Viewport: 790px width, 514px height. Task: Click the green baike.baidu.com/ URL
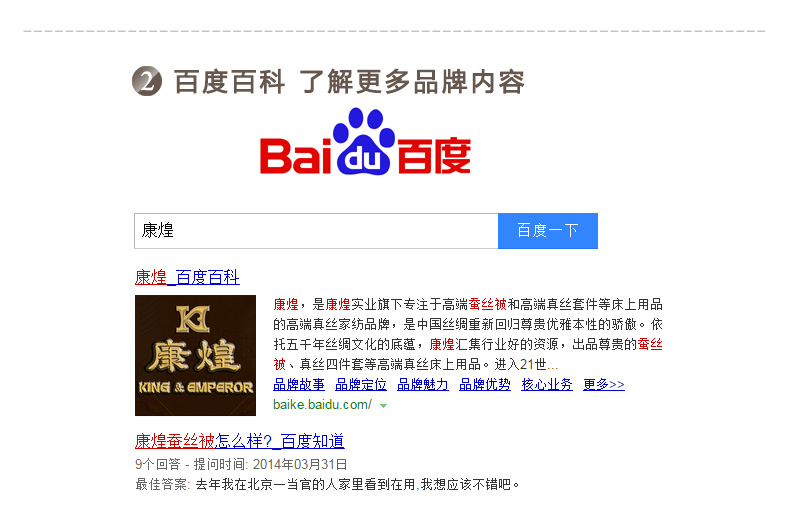pos(322,405)
